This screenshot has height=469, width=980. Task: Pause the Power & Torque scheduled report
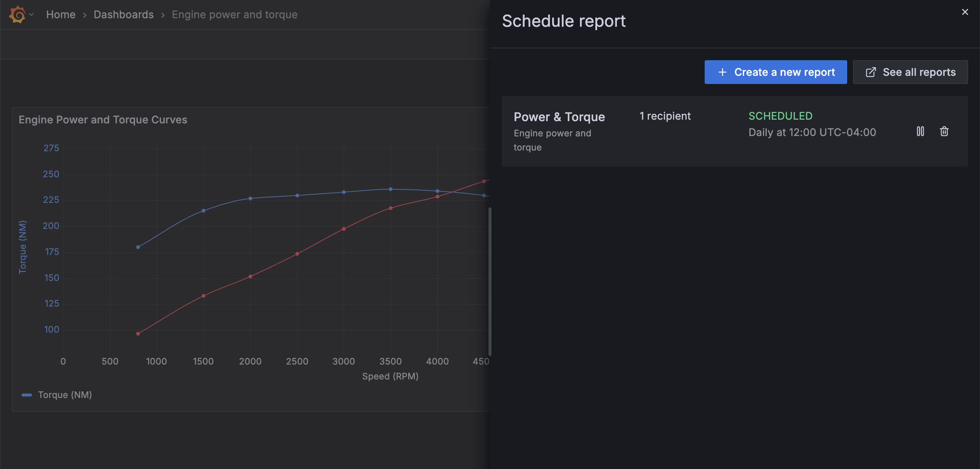[920, 132]
